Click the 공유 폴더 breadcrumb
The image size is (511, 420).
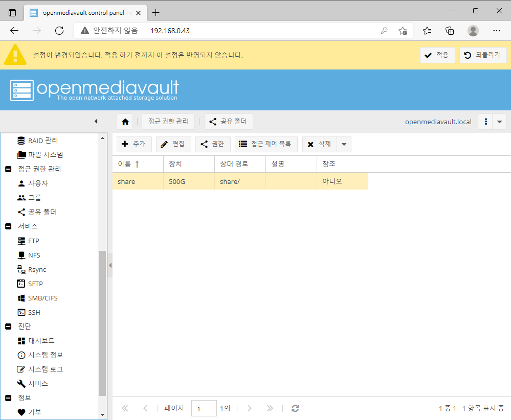(229, 122)
